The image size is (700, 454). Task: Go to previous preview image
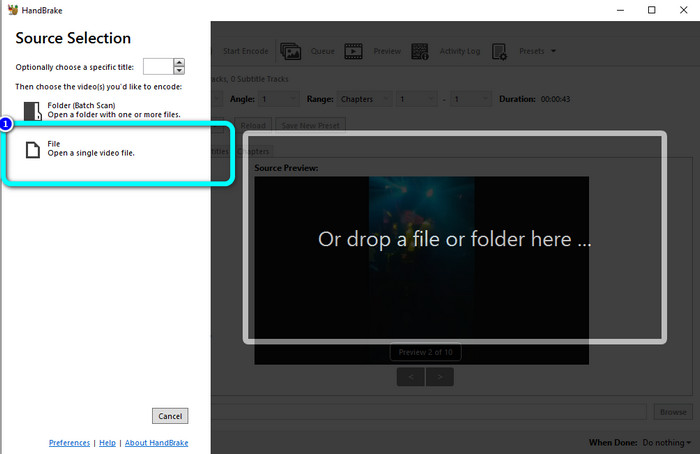pos(411,377)
